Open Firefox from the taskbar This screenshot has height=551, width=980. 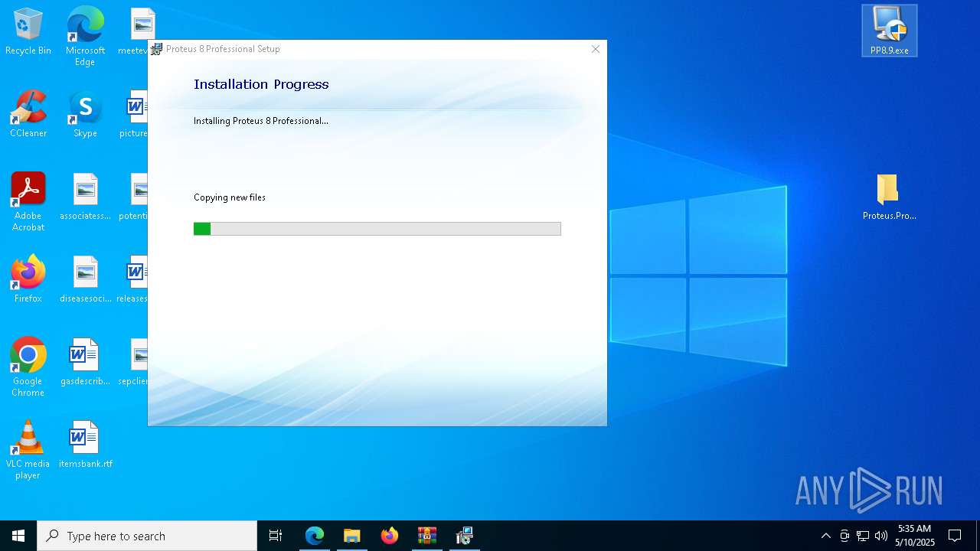[x=390, y=536]
